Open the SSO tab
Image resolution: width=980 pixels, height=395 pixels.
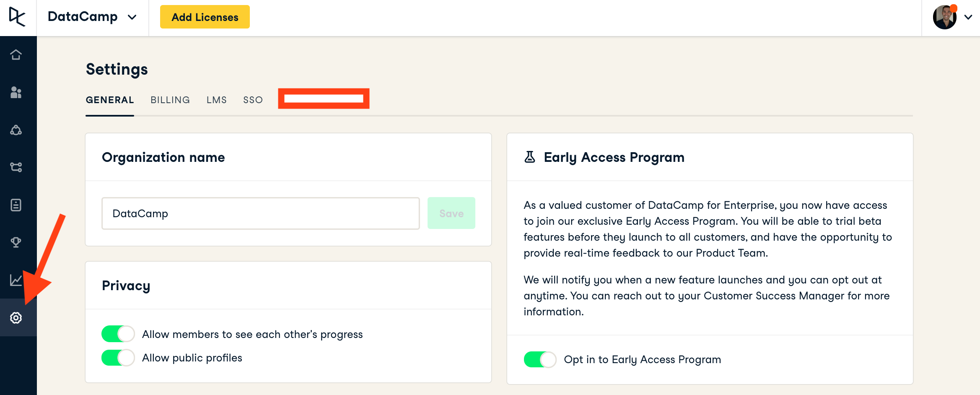coord(253,100)
